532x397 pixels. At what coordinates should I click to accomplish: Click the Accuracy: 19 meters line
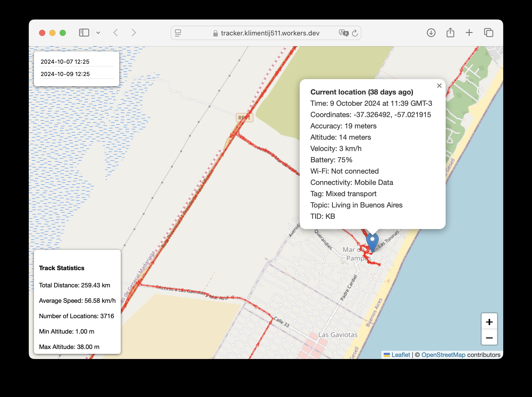coord(343,126)
